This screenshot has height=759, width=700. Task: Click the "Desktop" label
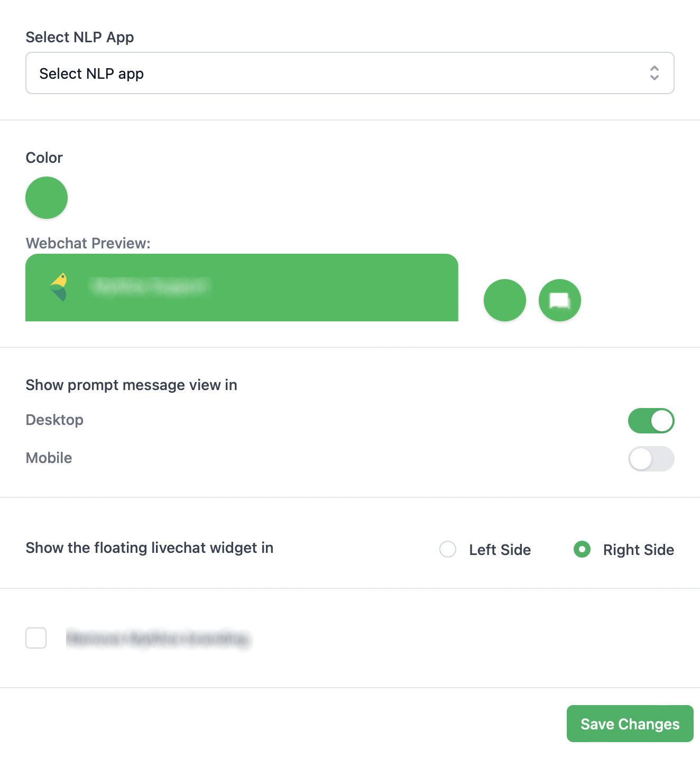tap(54, 420)
